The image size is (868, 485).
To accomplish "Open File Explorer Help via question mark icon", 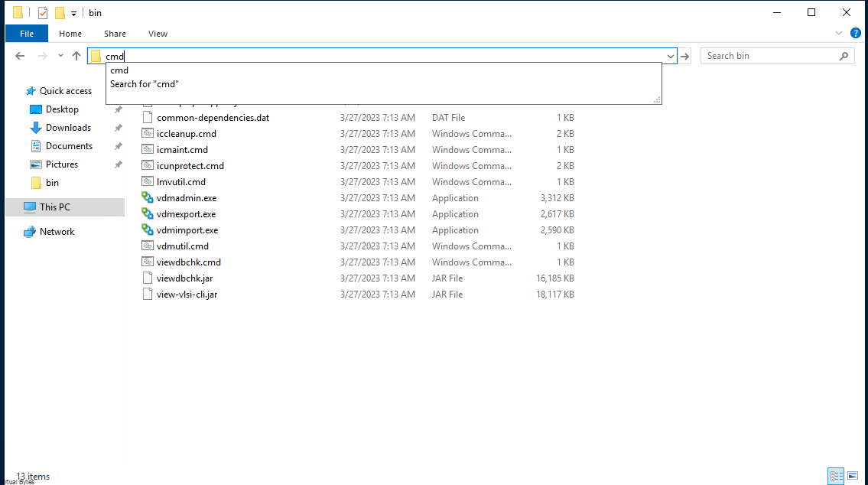I will (x=856, y=33).
